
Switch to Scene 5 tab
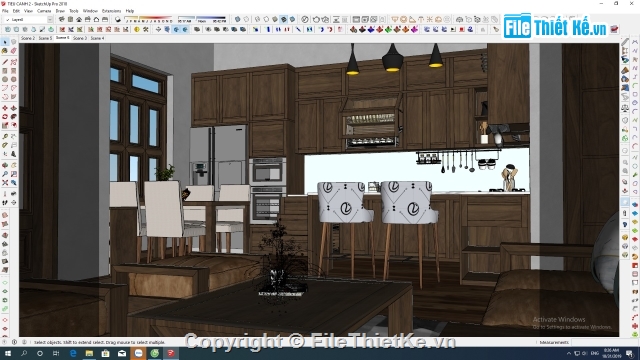pos(45,38)
